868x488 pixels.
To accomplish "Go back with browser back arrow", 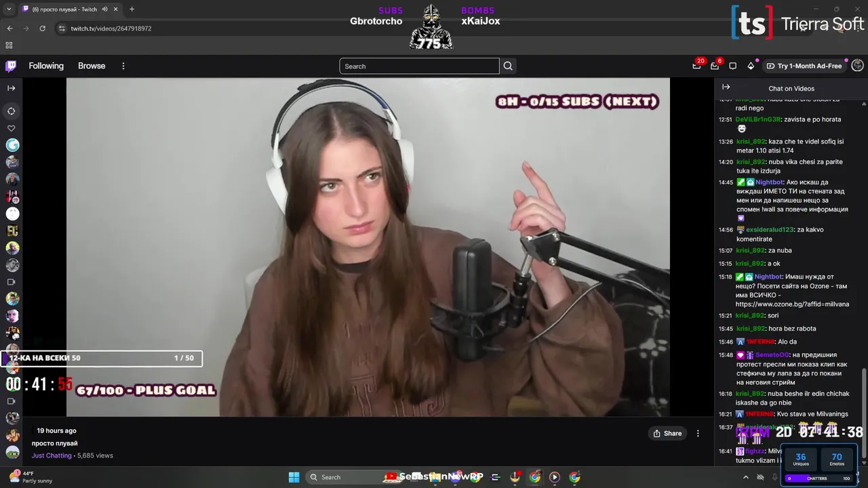I will coord(9,28).
